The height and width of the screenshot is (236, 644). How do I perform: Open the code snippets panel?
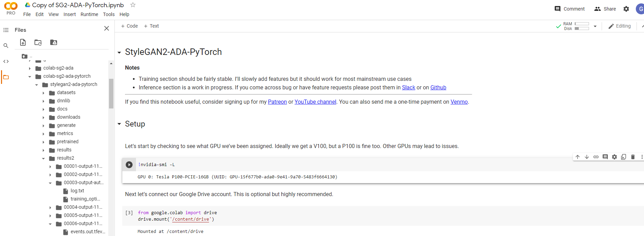point(6,61)
